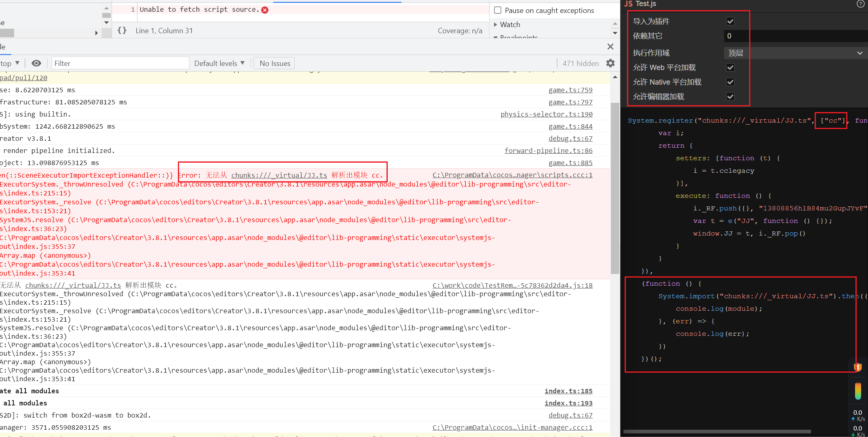
Task: Click the red error icon in source editor
Action: tap(265, 10)
